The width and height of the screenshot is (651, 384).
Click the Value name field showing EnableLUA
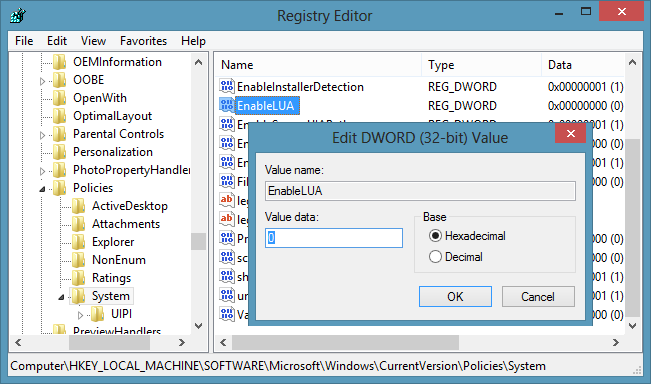[x=420, y=191]
